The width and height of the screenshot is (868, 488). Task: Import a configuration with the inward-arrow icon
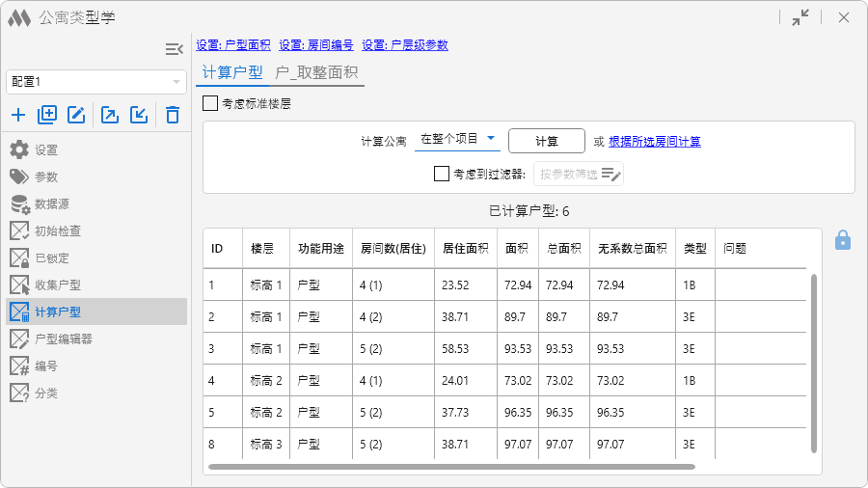click(x=139, y=115)
